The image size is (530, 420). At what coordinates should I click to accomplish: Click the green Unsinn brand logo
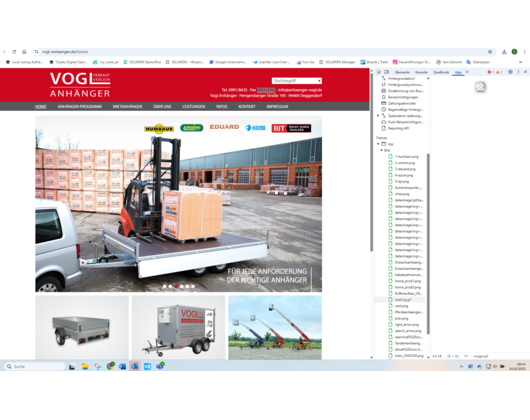(191, 128)
